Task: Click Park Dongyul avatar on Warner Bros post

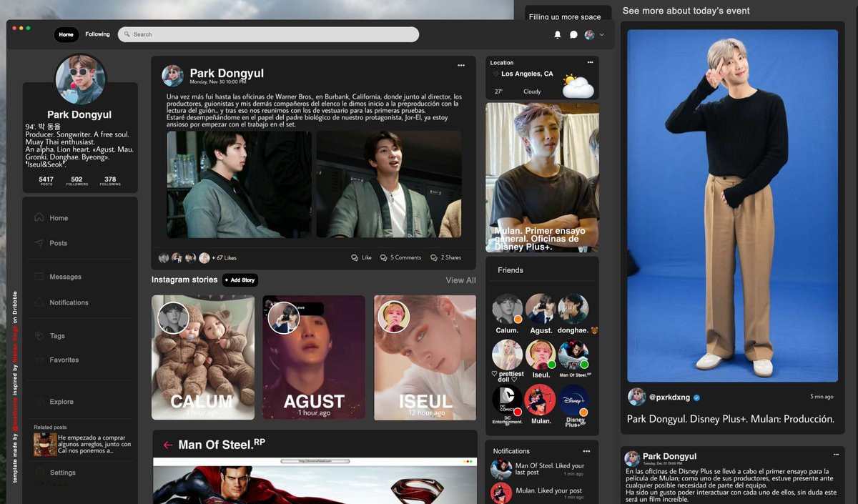Action: coord(172,76)
